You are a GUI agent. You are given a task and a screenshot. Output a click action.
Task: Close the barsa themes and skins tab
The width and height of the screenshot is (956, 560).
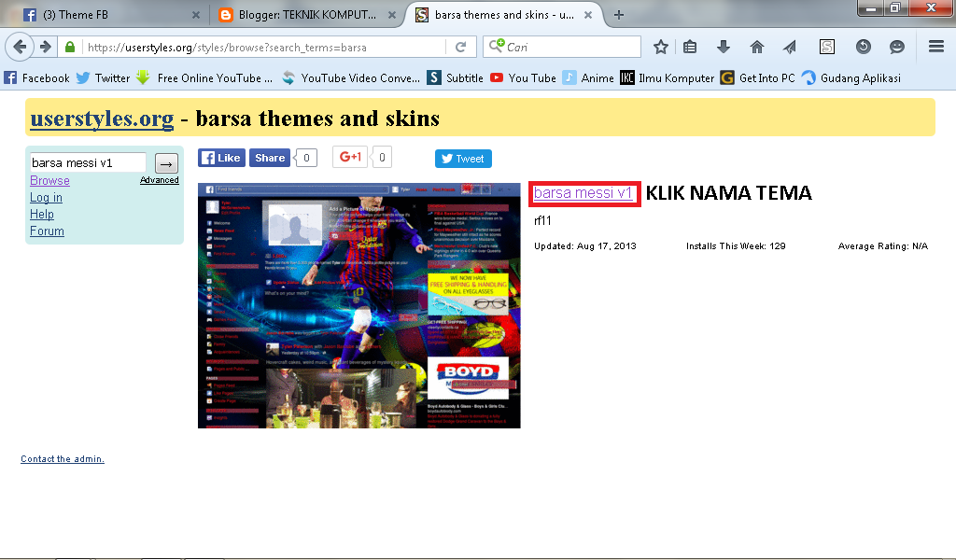(588, 15)
